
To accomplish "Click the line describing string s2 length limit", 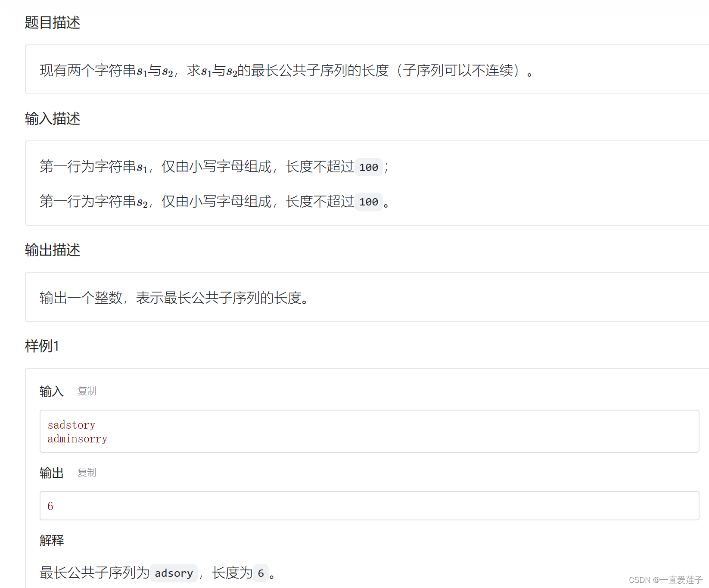I will pos(214,202).
